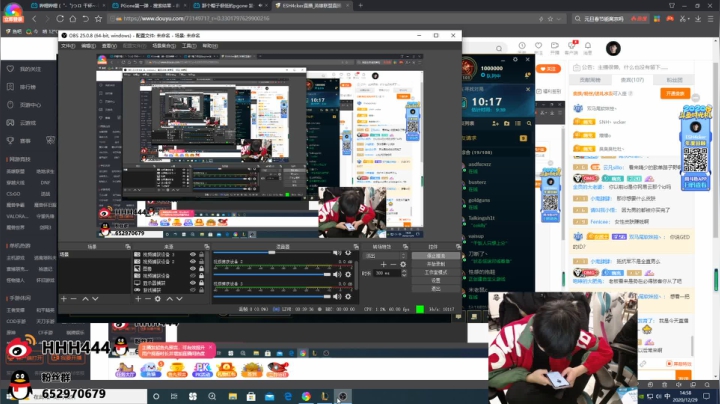Viewport: 720px width, 404px height.
Task: Click 视频捕获设备 2 volume slider
Action: (x=272, y=275)
